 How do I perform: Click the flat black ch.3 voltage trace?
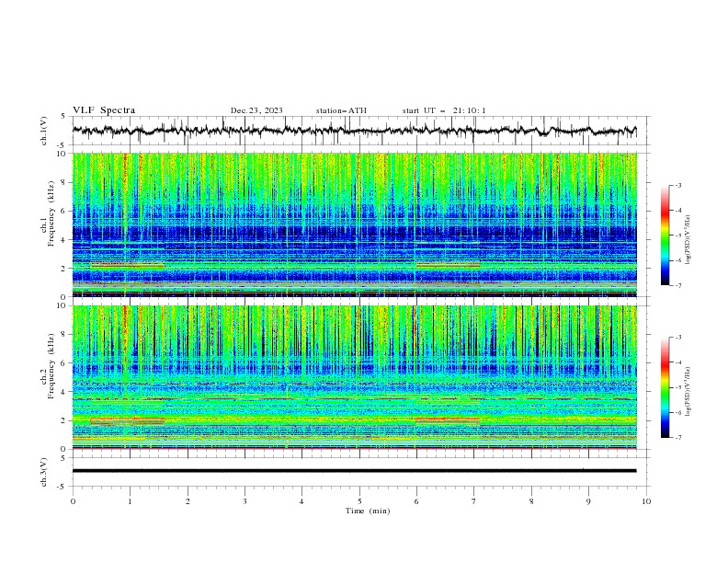[354, 471]
